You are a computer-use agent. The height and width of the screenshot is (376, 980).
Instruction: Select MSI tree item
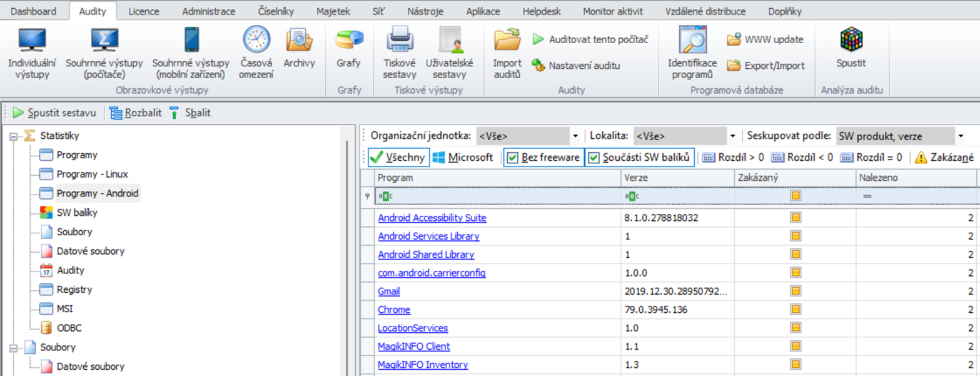[65, 310]
